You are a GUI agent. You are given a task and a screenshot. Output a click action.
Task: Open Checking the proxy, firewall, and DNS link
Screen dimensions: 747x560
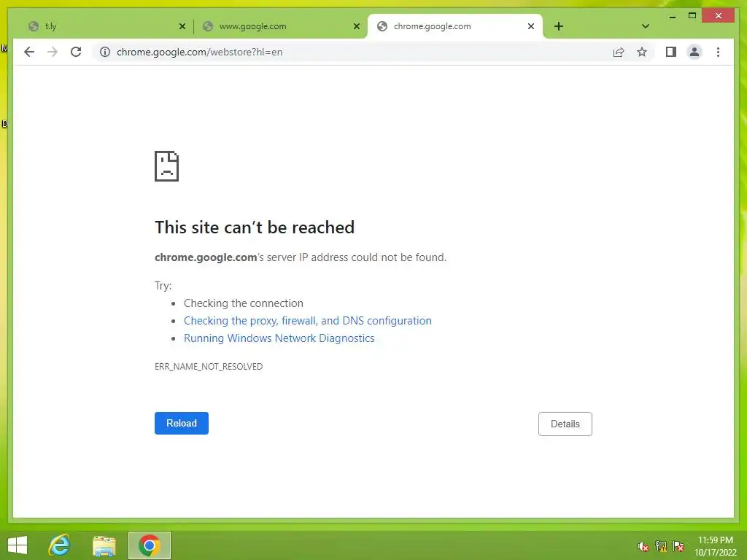tap(308, 321)
